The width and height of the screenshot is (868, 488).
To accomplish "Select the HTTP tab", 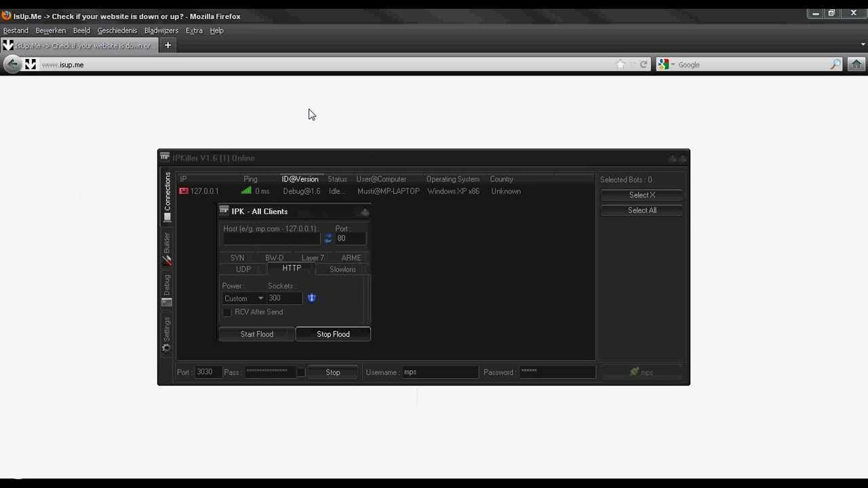I will (x=292, y=268).
